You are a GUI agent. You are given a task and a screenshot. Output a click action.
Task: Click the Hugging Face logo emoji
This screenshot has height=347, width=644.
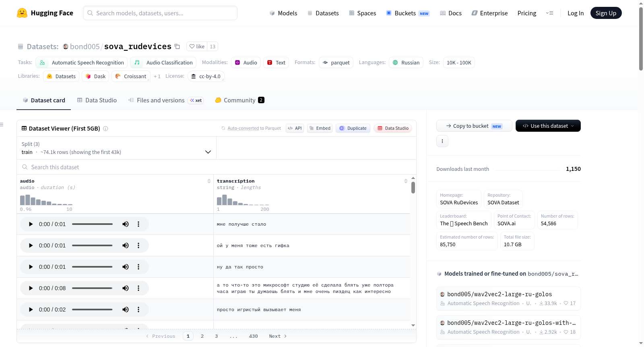(22, 13)
